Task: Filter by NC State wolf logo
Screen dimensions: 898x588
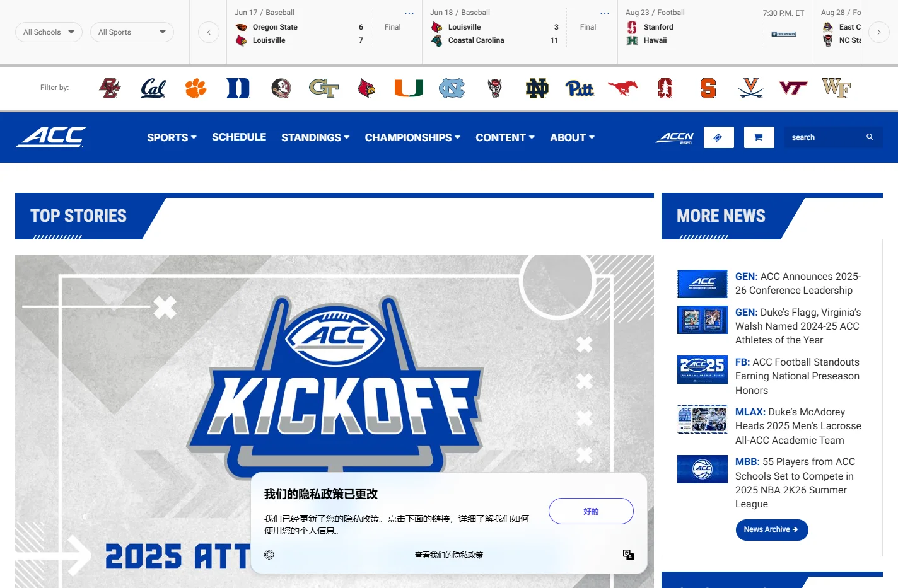Action: (495, 88)
